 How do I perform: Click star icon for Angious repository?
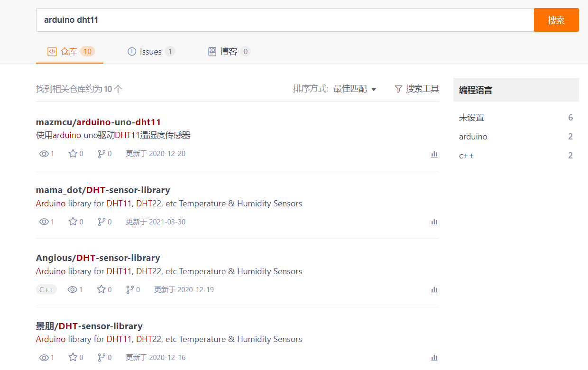[101, 289]
